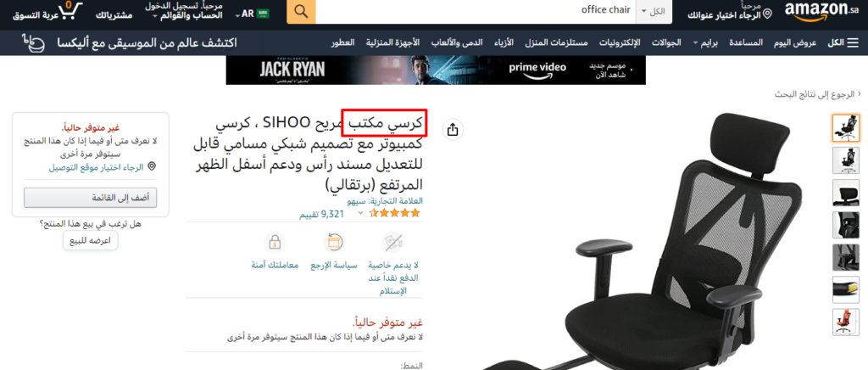Select the third thumbnail showing the headrest
Image resolution: width=868 pixels, height=370 pixels.
tap(845, 193)
